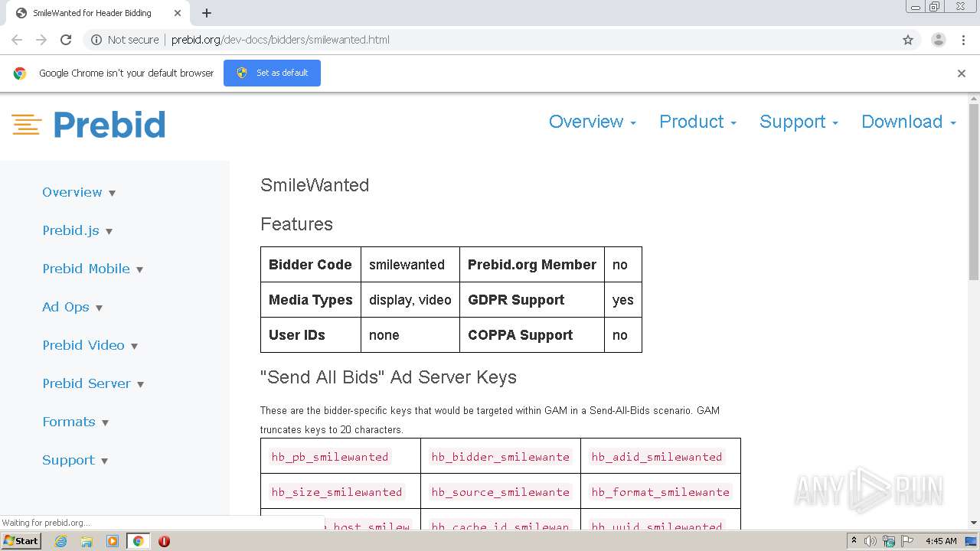Click the Set as default button
This screenshot has height=551, width=980.
coord(272,73)
